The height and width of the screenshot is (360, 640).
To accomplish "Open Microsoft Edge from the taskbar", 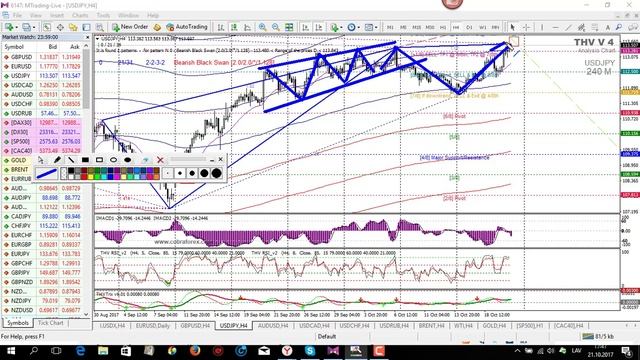I will pyautogui.click(x=80, y=351).
